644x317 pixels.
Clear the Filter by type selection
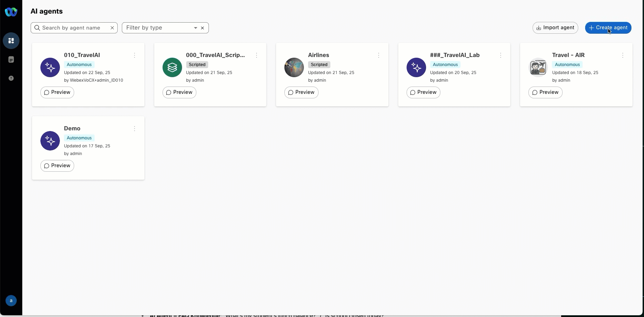coord(202,28)
